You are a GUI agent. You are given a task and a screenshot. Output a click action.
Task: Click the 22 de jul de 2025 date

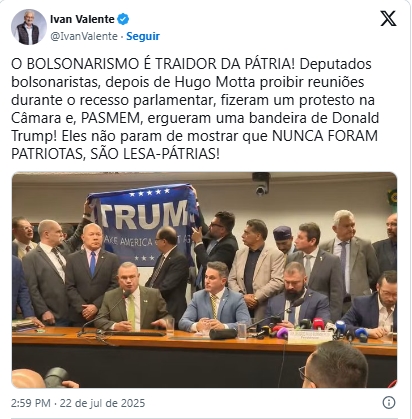coord(102,403)
